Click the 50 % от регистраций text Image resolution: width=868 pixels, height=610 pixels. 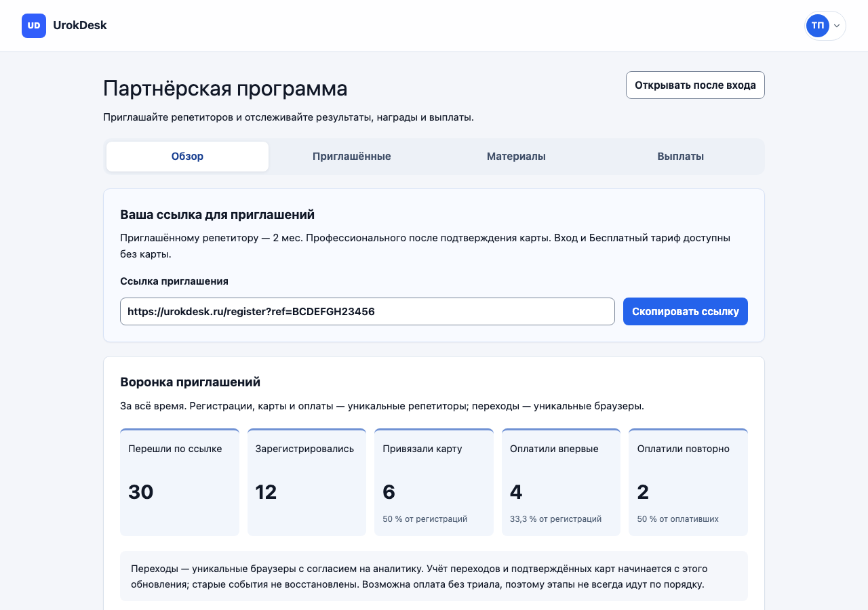pos(425,519)
